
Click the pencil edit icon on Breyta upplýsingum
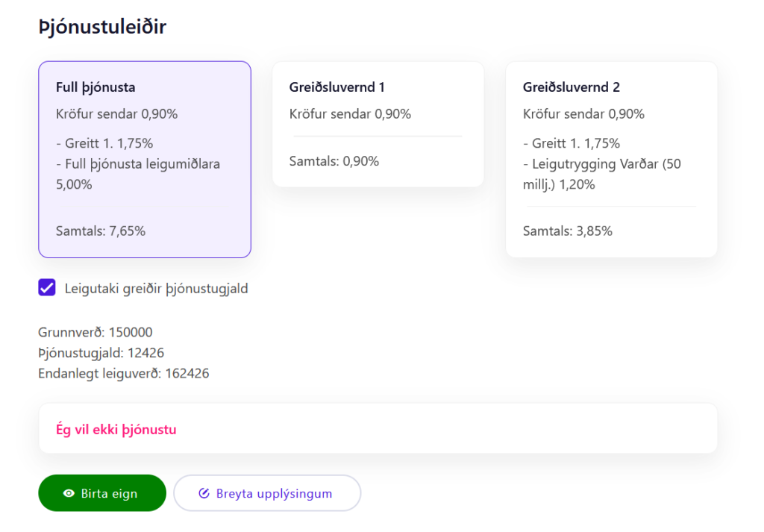tap(204, 493)
